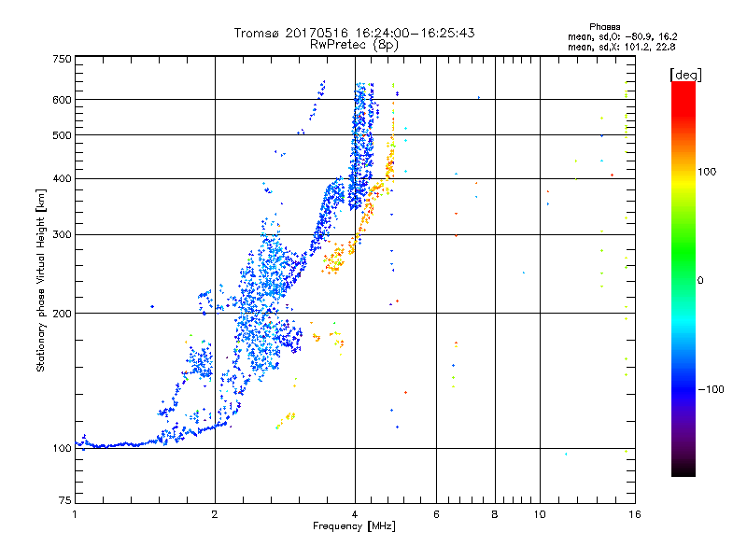Click the '1' frequency tick label
This screenshot has width=747, height=560.
pos(75,514)
